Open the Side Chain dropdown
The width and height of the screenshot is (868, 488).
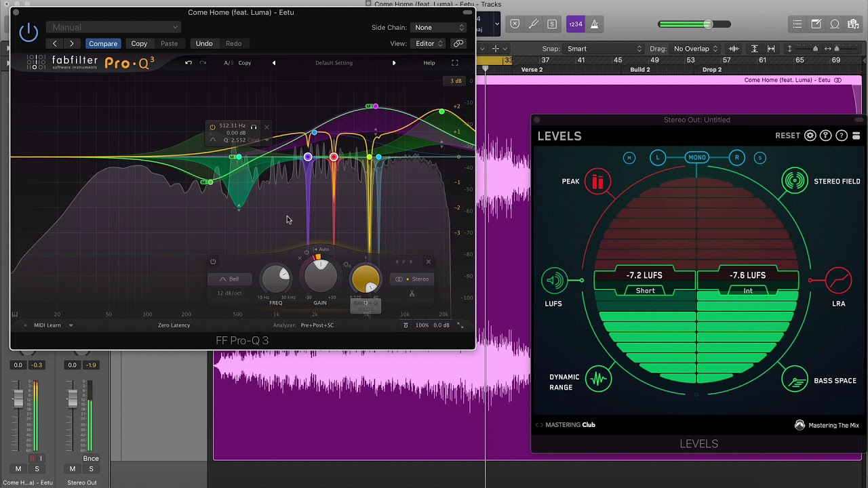[439, 27]
